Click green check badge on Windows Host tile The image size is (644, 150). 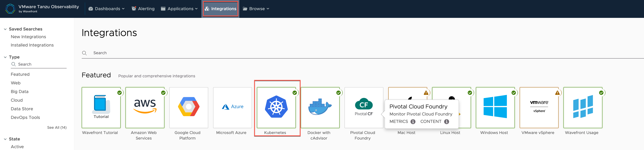pos(514,93)
